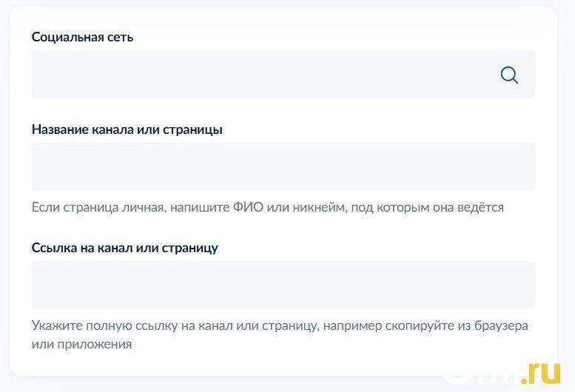Click the magnifier search icon
Screen dimensions: 575x392
(509, 75)
